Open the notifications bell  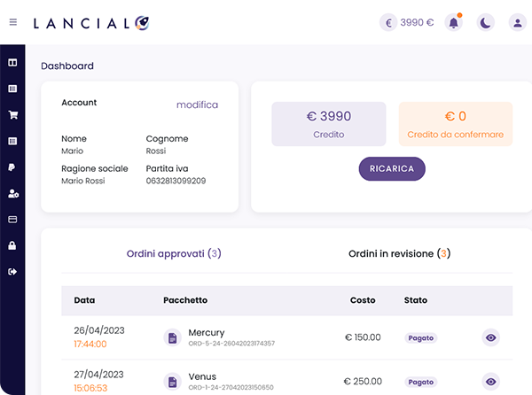click(x=454, y=22)
